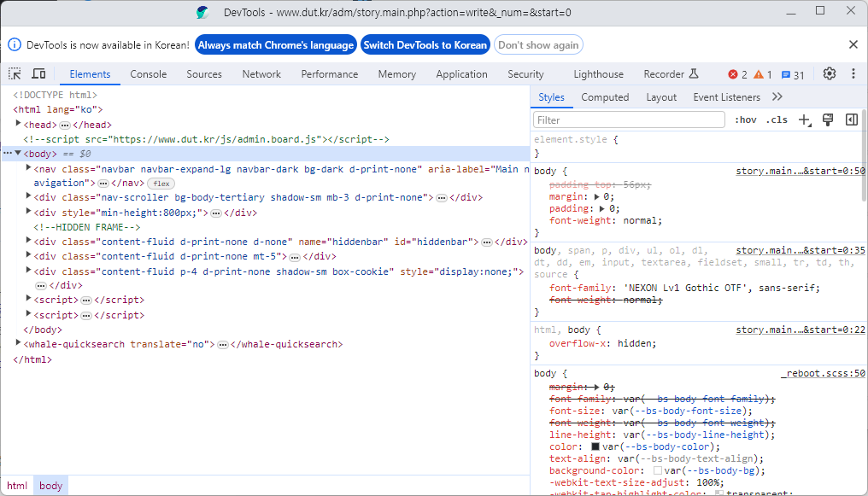This screenshot has width=868, height=496.
Task: Open the DevTools three-dot customize menu
Action: pyautogui.click(x=853, y=73)
